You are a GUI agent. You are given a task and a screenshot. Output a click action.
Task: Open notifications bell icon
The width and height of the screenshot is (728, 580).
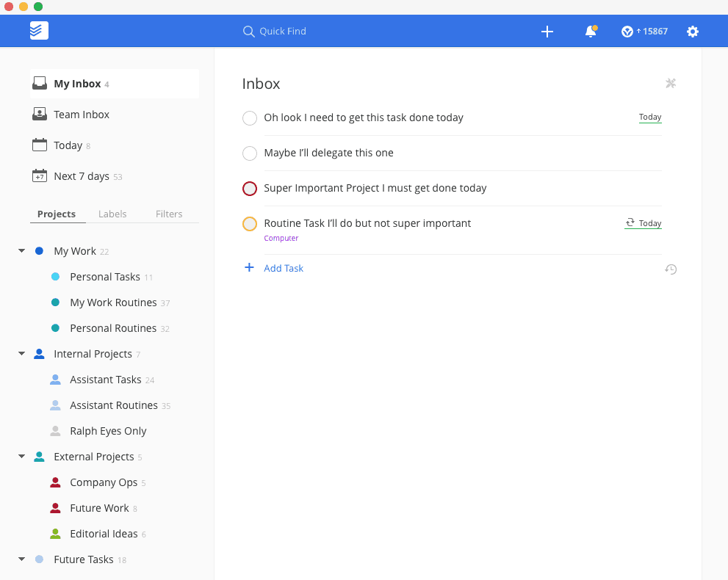pyautogui.click(x=590, y=32)
